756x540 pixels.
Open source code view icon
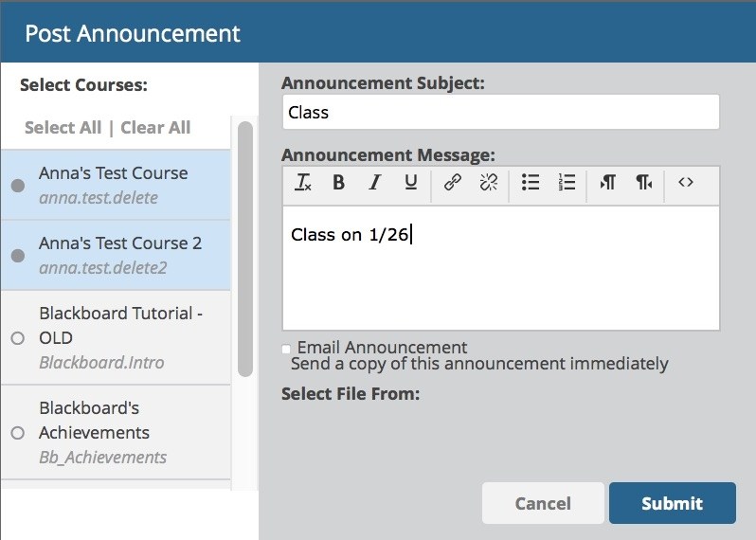click(686, 184)
